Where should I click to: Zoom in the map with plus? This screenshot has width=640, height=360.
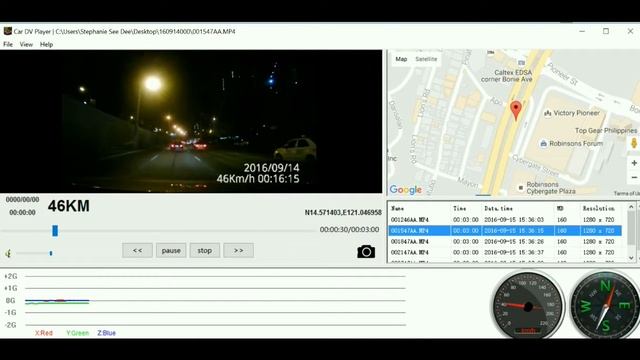[634, 163]
